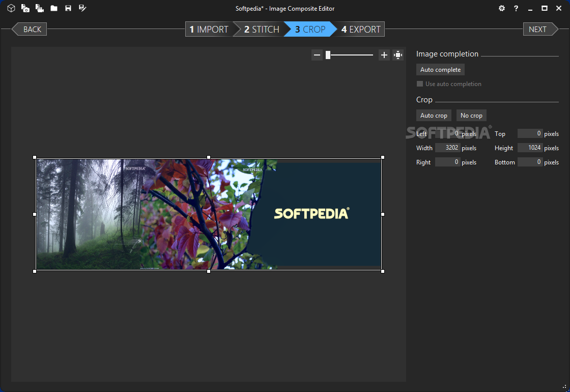The image size is (570, 392).
Task: Click the window resize grip corner
Action: point(564,387)
